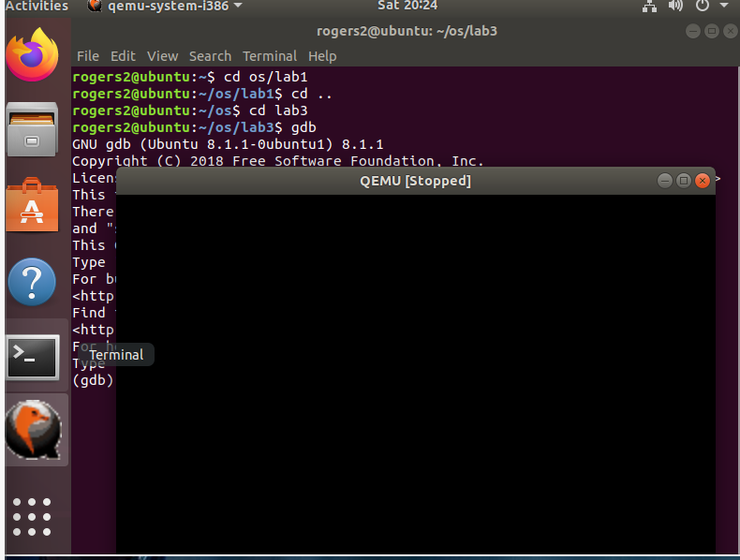Open the Search menu in terminal
The height and width of the screenshot is (560, 740).
pos(210,56)
